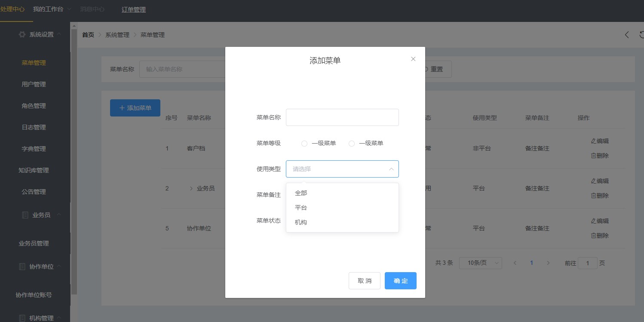Open 公告管理 in sidebar
The image size is (644, 322).
pyautogui.click(x=34, y=192)
